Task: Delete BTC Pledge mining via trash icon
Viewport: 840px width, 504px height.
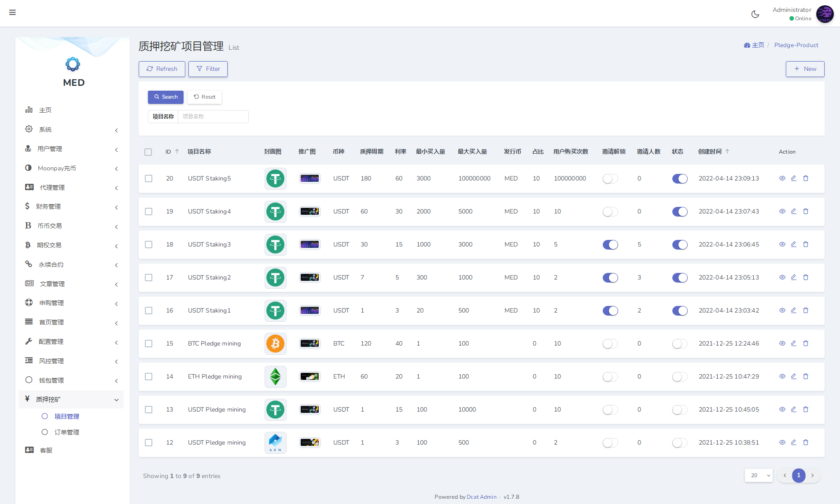Action: 806,343
